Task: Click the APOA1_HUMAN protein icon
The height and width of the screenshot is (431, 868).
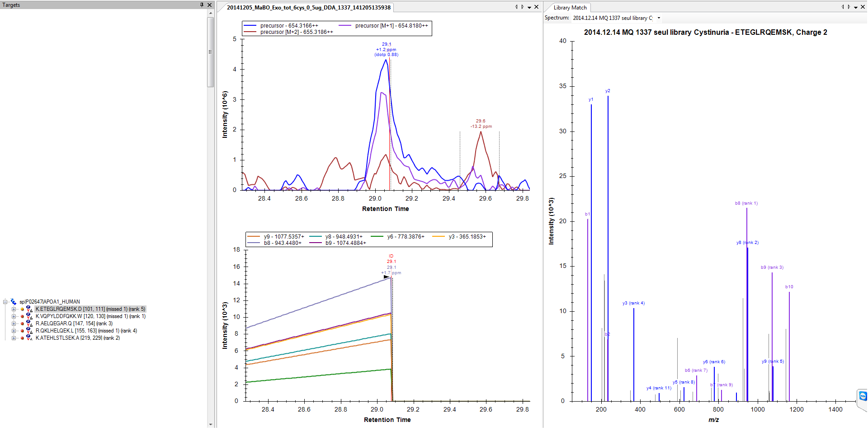Action: [x=14, y=302]
